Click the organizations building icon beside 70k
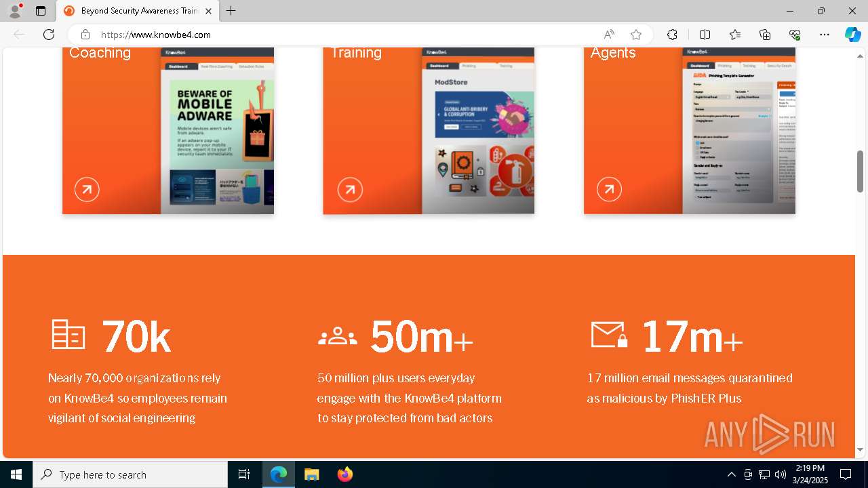This screenshot has height=488, width=868. click(x=68, y=335)
